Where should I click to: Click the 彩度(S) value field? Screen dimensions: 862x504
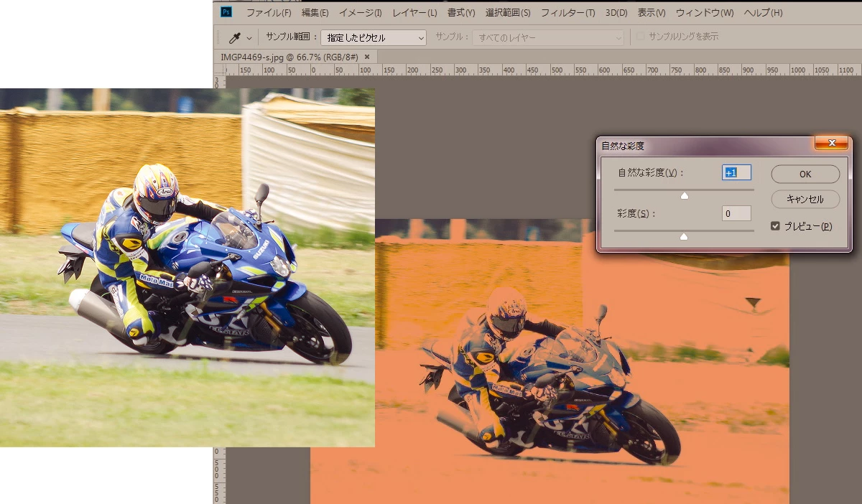coord(736,213)
